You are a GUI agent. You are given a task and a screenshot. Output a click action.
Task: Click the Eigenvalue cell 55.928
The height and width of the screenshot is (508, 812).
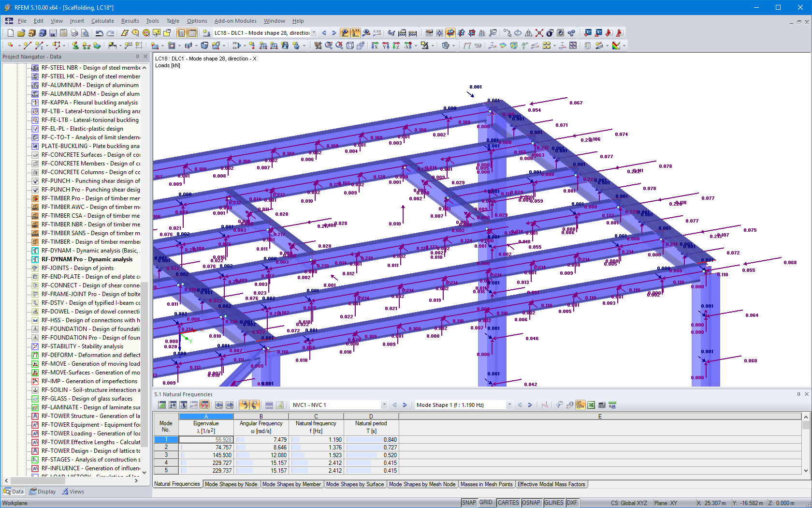[x=206, y=440]
